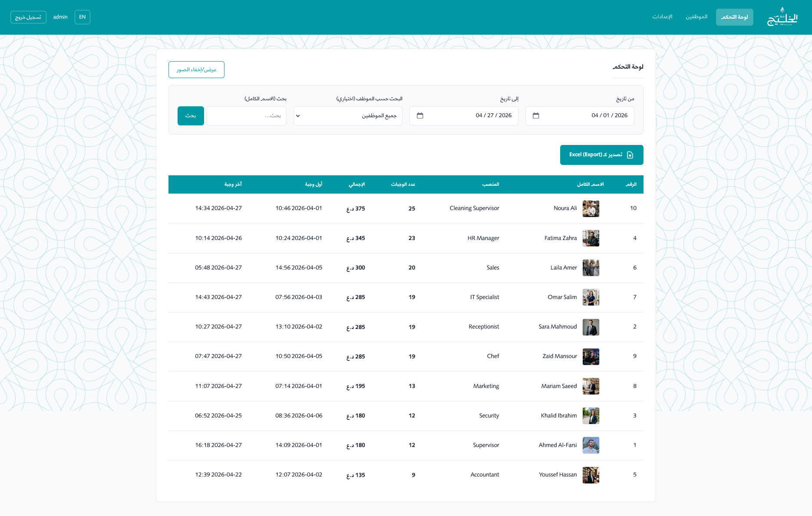Open الموظفين page from the navbar
Screen dimensions: 812x516
696,17
